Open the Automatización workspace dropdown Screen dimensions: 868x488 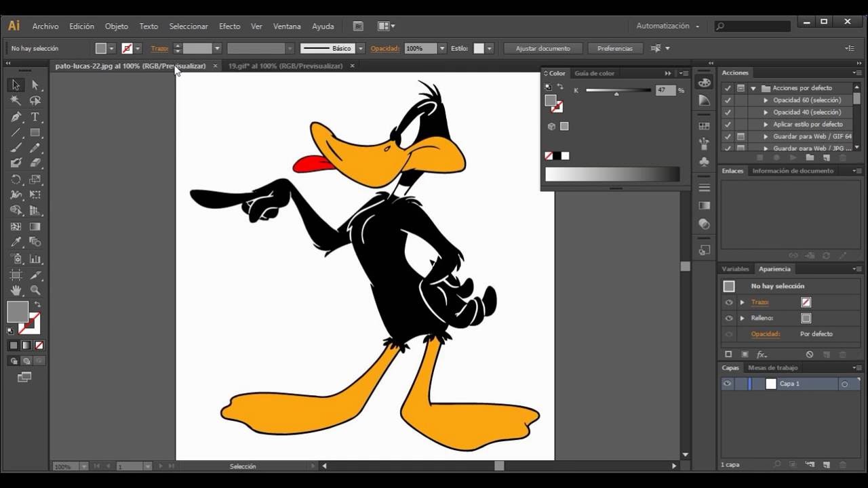point(667,26)
